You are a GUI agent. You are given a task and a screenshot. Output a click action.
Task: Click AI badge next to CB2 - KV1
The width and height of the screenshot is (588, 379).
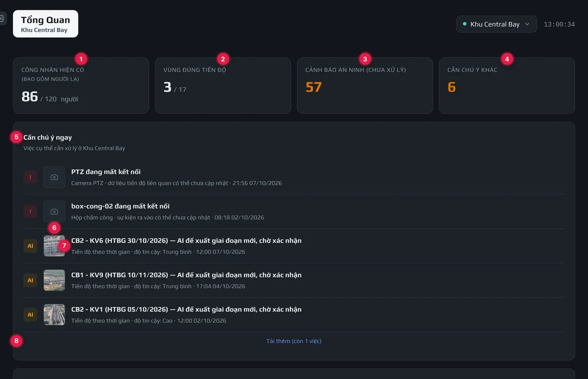tap(31, 315)
